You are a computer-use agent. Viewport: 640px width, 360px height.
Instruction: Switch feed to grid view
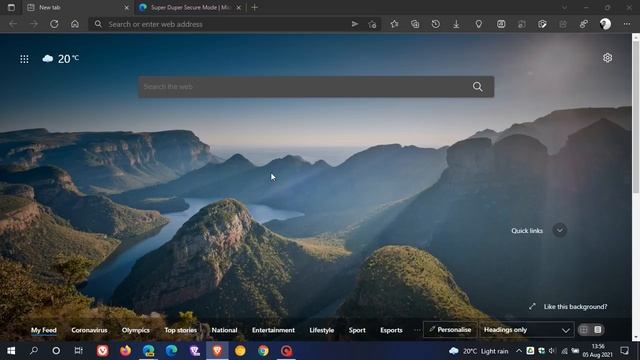point(584,330)
